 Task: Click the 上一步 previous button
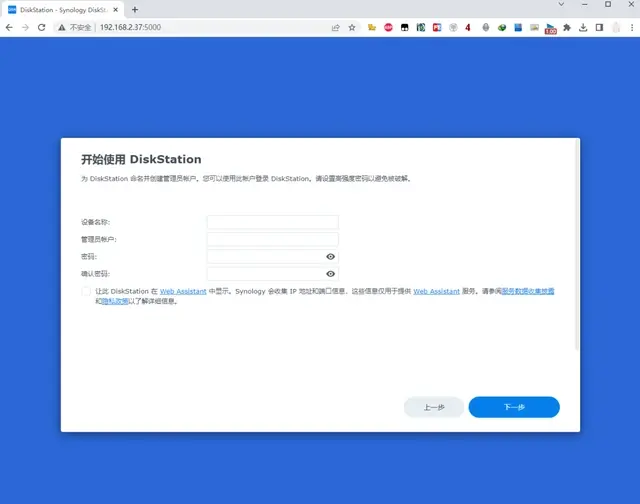pyautogui.click(x=434, y=407)
